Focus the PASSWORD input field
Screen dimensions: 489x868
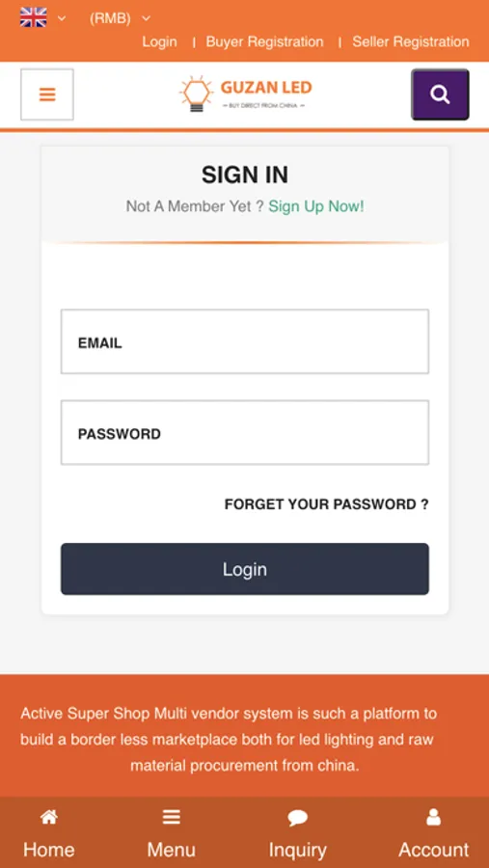245,432
